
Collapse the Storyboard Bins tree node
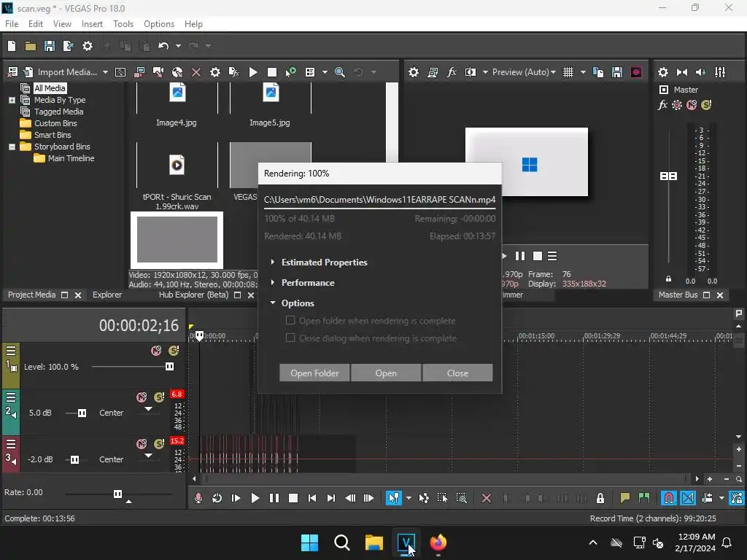tap(12, 147)
